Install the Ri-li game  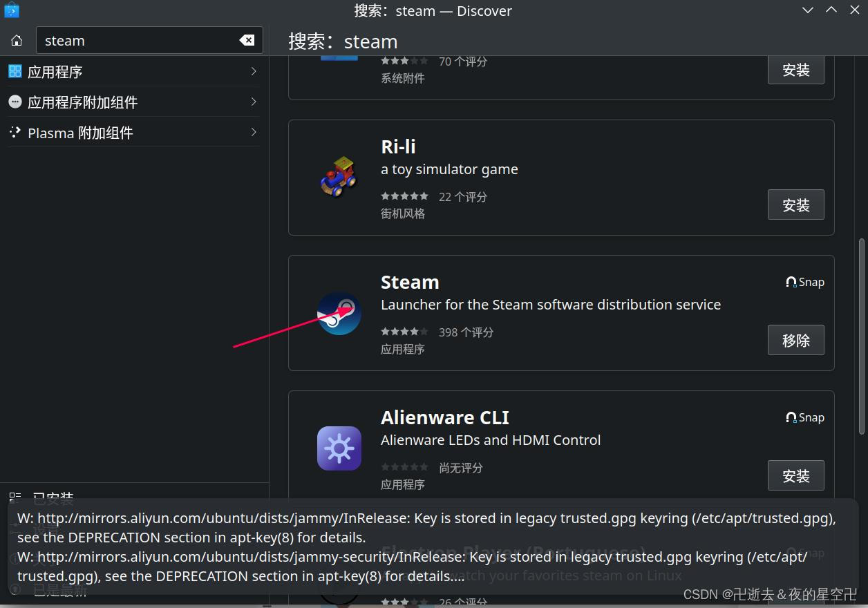pos(795,205)
